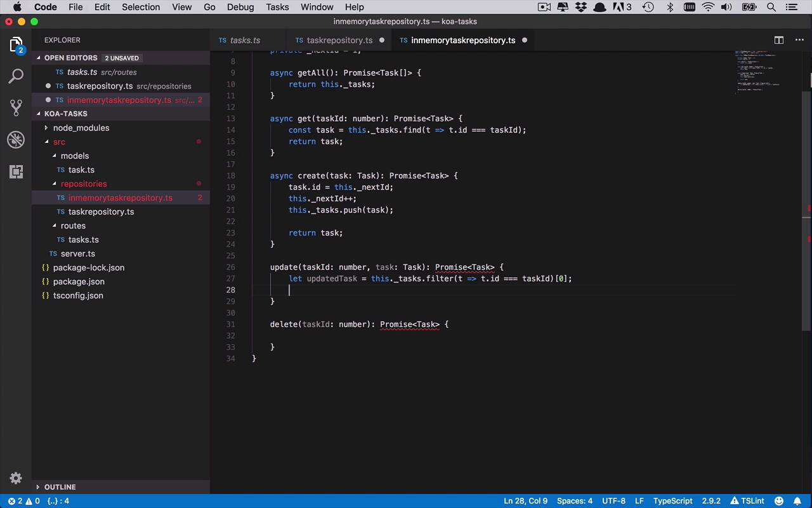Expand the node_modules folder

(x=81, y=128)
